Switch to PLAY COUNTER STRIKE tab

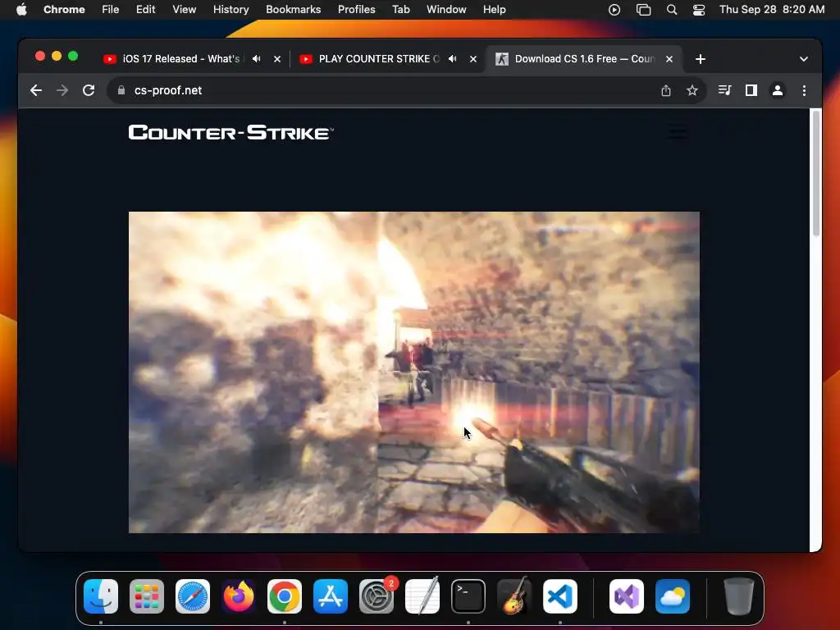[379, 59]
